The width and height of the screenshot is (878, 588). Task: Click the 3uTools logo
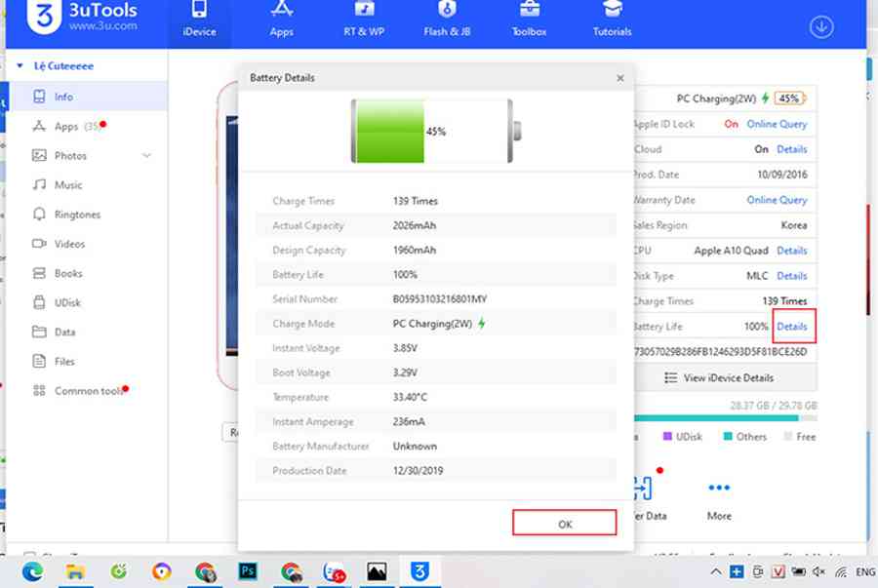(x=44, y=17)
